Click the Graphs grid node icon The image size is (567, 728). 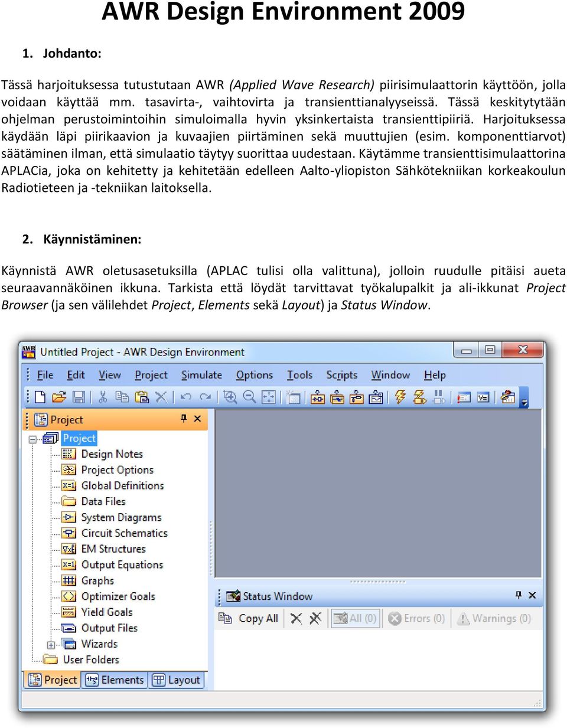pyautogui.click(x=69, y=580)
